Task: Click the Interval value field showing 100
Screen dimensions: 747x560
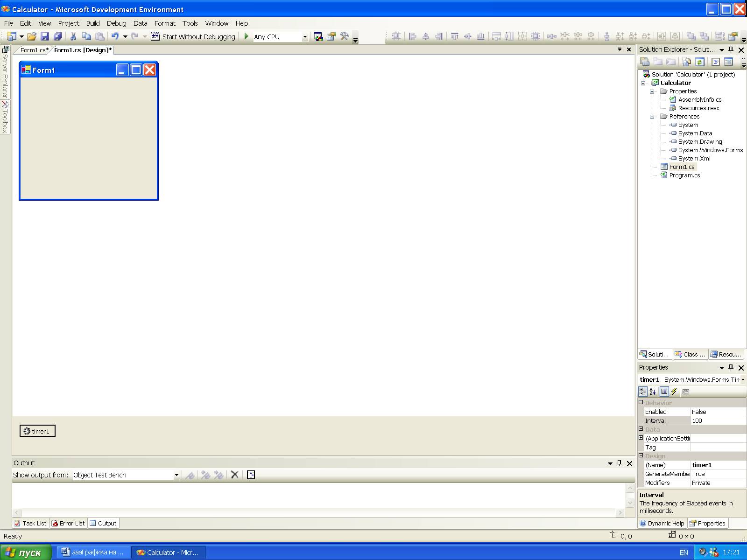Action: pos(717,420)
